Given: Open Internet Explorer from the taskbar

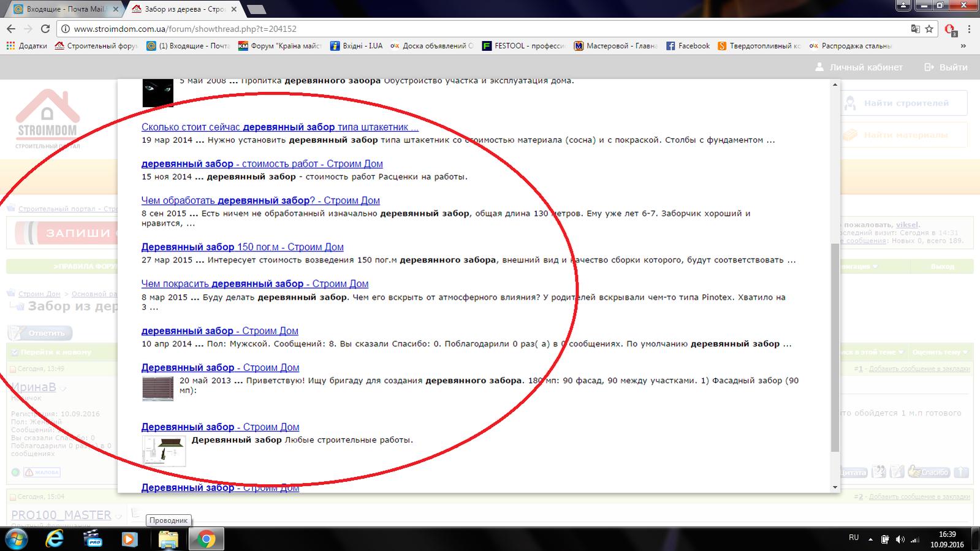Looking at the screenshot, I should click(55, 539).
